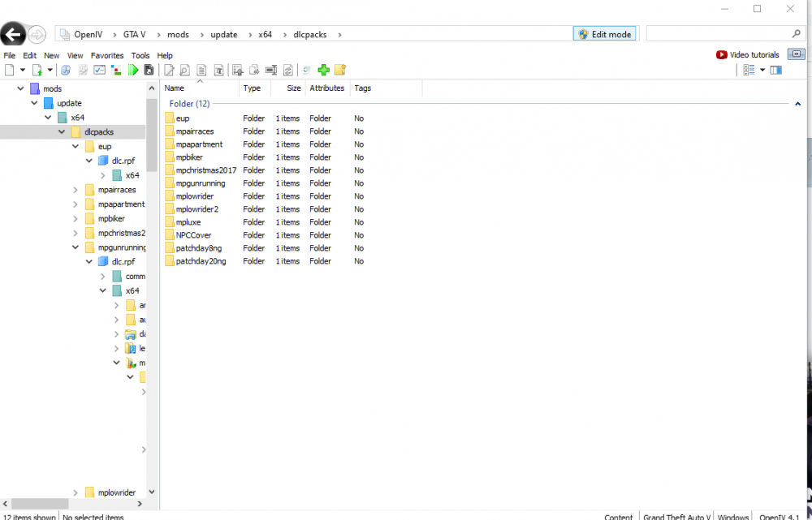Click the view document magnifier icon
The image size is (812, 520).
(x=185, y=70)
